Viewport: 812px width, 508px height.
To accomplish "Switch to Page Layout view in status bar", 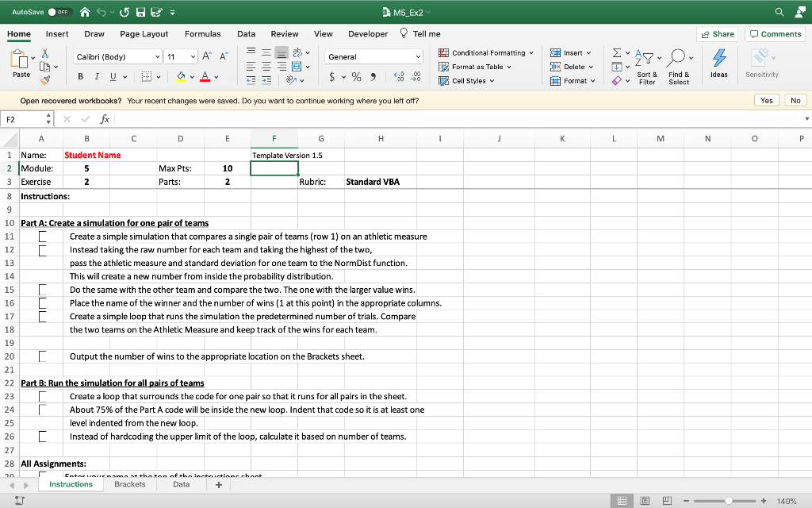I will click(646, 501).
